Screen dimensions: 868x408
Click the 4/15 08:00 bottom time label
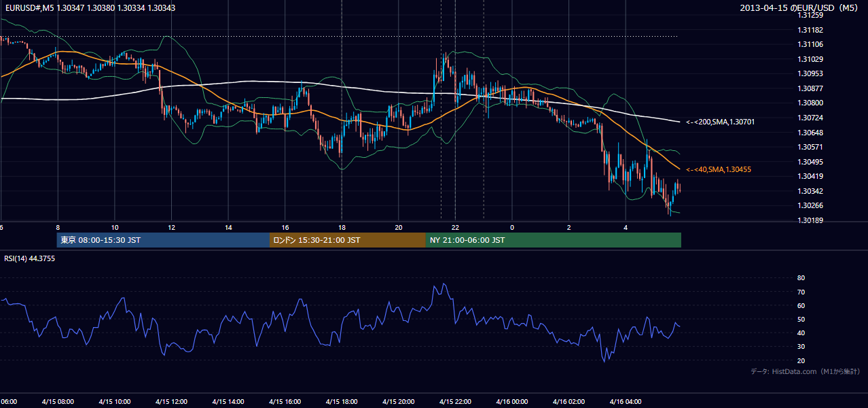[58, 401]
